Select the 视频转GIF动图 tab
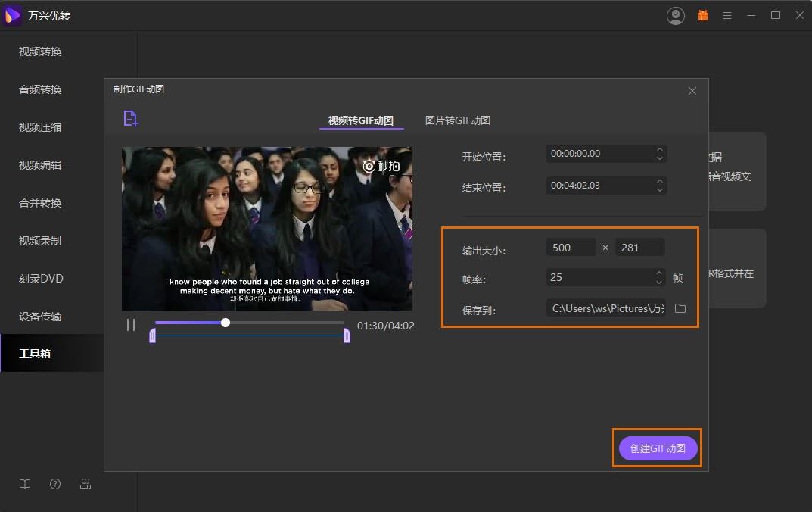 point(361,120)
